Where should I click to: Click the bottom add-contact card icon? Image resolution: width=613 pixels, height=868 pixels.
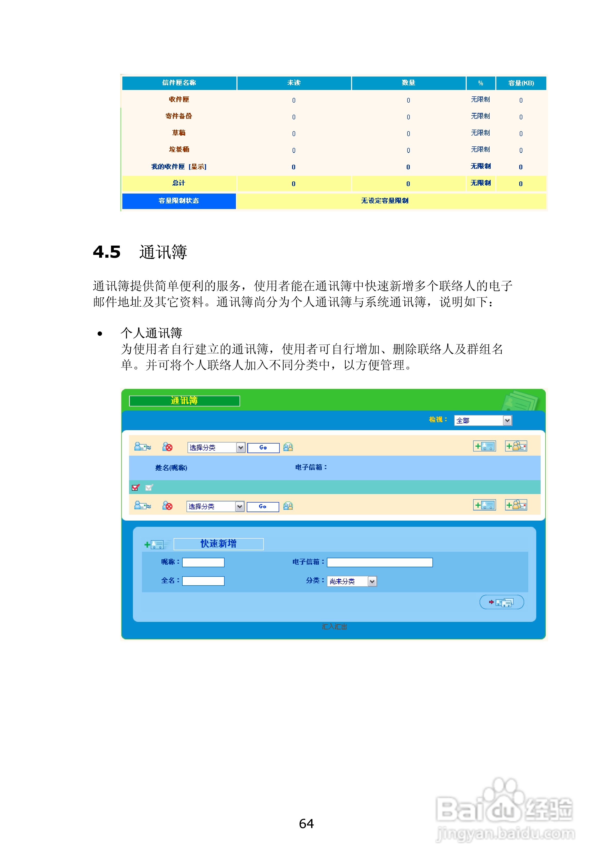484,505
